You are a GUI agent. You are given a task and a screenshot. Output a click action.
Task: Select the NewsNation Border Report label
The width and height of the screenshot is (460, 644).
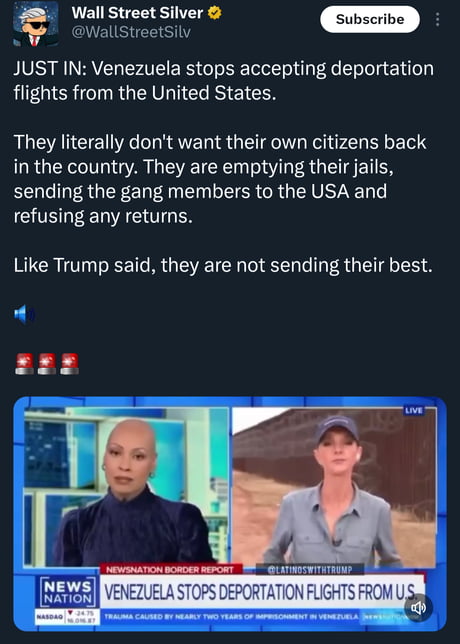(170, 570)
